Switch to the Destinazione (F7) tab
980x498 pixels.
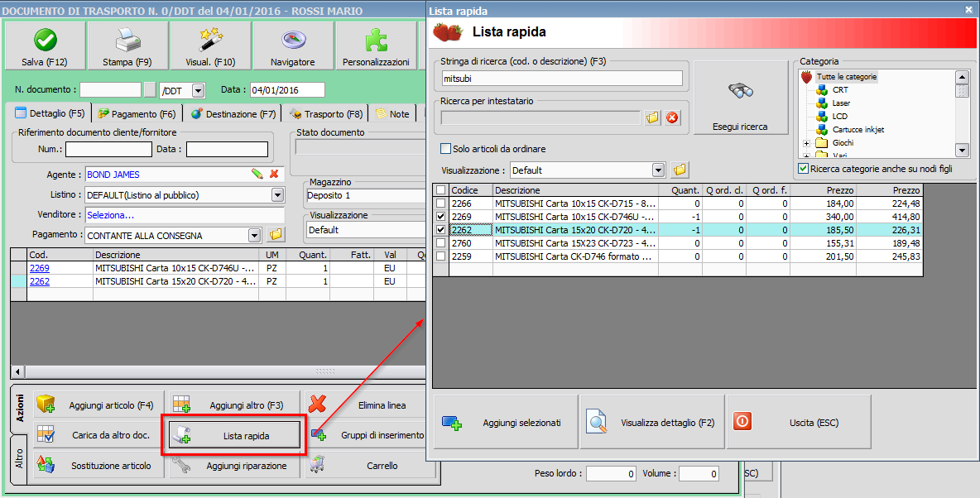[233, 113]
